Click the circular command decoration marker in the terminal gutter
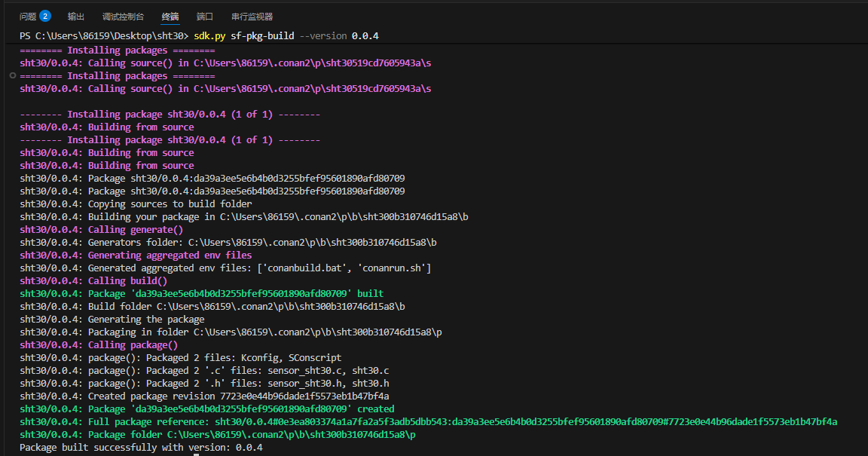 [x=13, y=76]
